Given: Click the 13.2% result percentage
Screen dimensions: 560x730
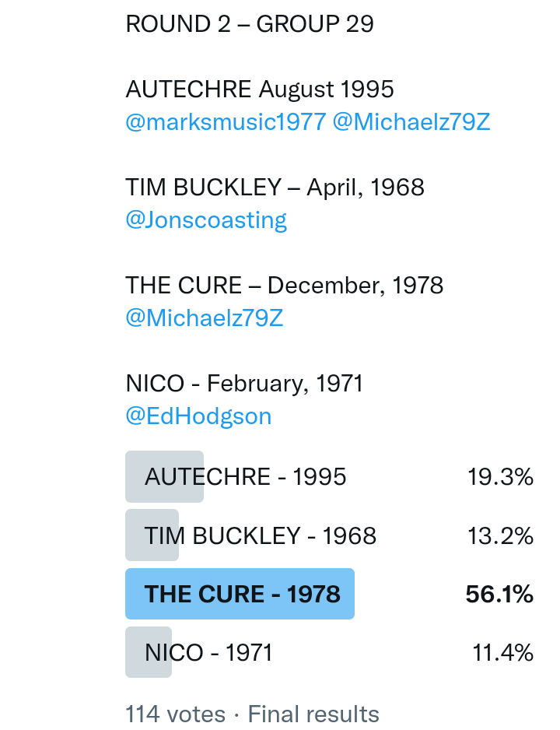Looking at the screenshot, I should (x=500, y=535).
